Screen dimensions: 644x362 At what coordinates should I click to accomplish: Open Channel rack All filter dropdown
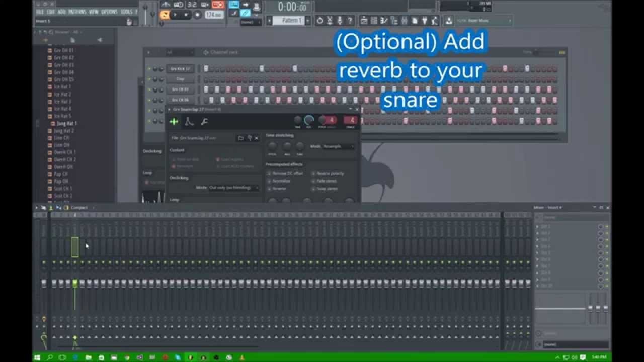(x=180, y=52)
